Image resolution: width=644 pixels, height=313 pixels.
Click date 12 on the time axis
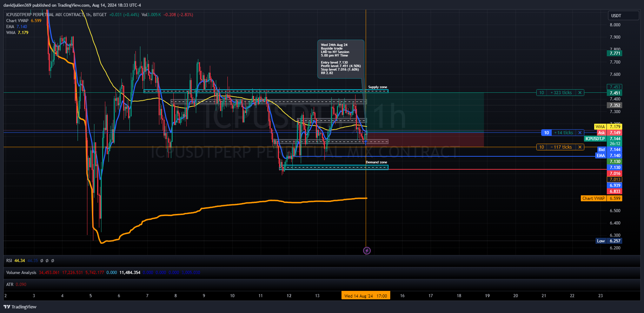pos(289,296)
